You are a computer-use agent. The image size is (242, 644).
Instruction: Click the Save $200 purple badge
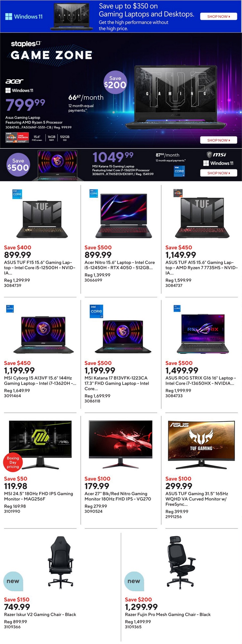point(115,82)
